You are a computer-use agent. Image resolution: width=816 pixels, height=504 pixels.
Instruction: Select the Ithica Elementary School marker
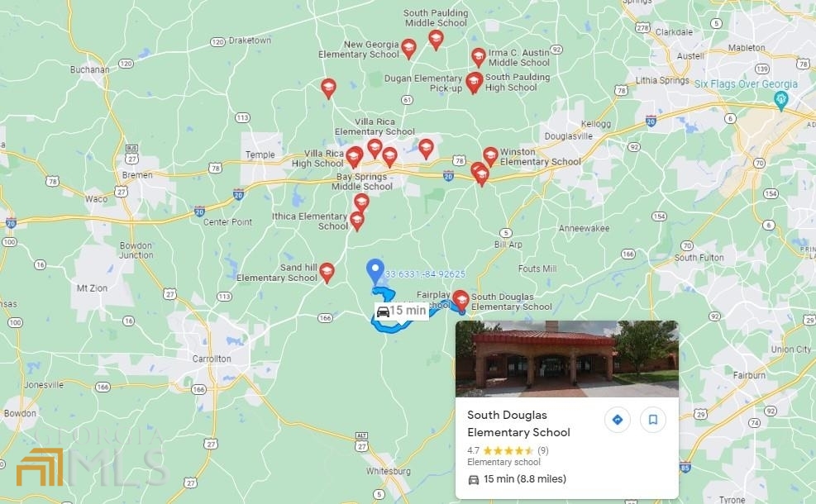coord(357,221)
